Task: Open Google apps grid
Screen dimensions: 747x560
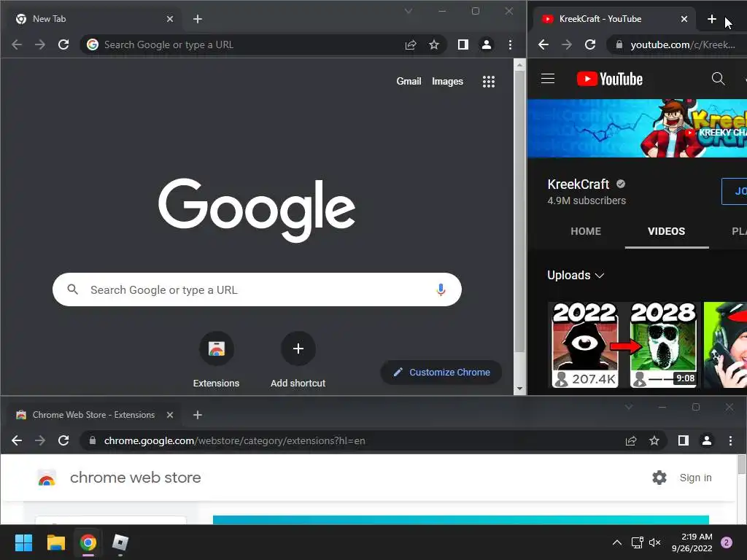Action: coord(488,82)
